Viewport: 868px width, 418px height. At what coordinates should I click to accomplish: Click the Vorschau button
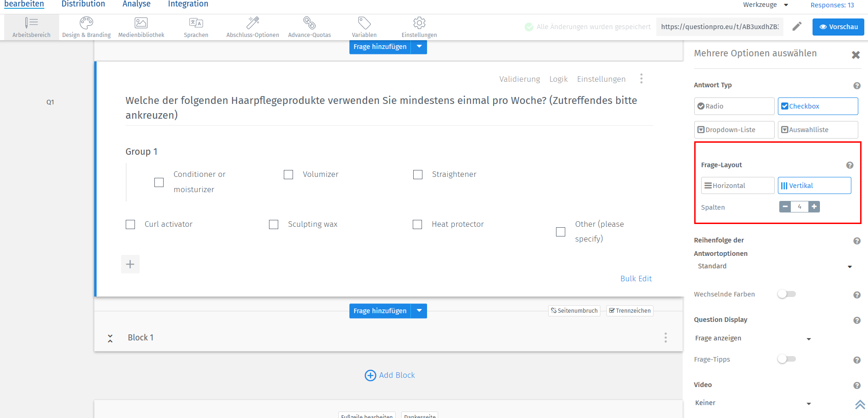pyautogui.click(x=837, y=26)
